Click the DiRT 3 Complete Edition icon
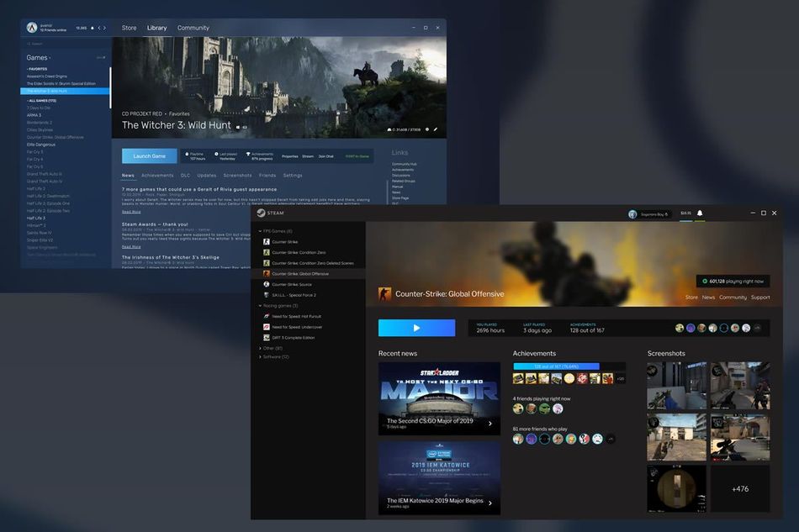 click(x=266, y=338)
